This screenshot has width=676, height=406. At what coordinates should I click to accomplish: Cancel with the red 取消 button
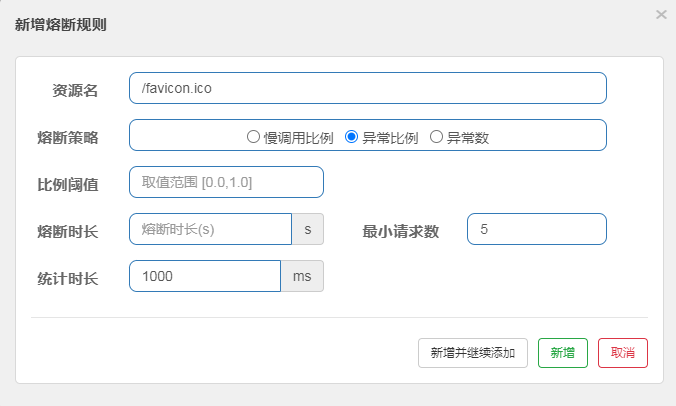623,353
